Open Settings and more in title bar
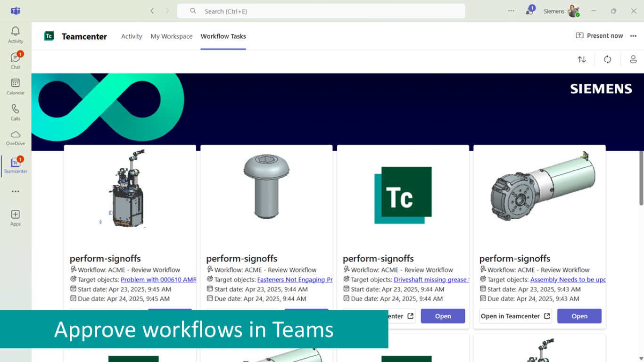This screenshot has height=362, width=644. [x=511, y=11]
